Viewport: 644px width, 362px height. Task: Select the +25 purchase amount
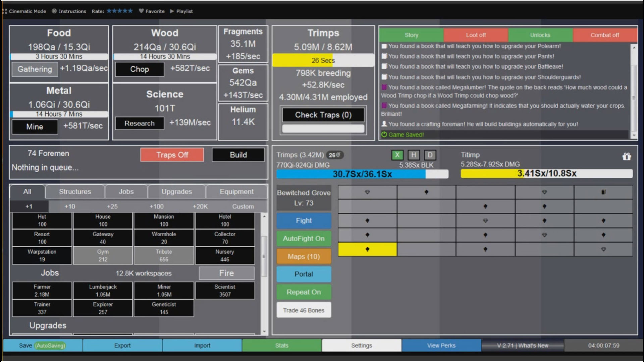(112, 206)
